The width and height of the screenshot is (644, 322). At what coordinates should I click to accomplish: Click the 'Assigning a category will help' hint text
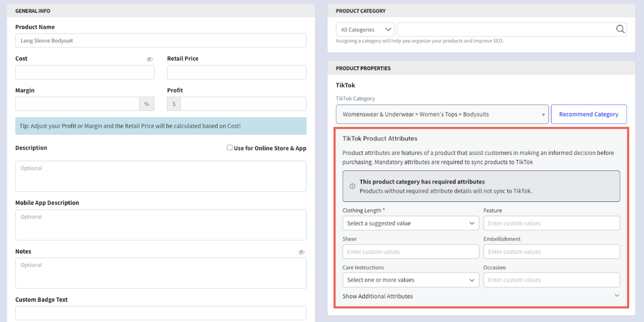[419, 41]
